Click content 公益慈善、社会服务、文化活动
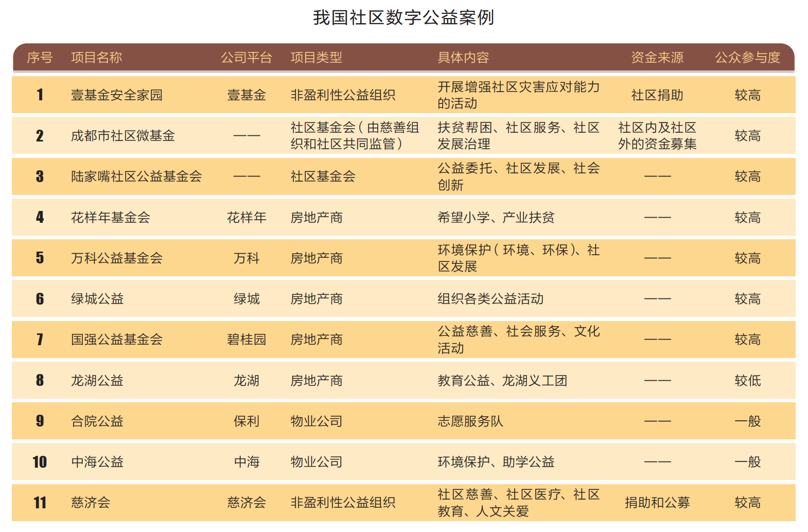The width and height of the screenshot is (808, 532). click(x=519, y=340)
